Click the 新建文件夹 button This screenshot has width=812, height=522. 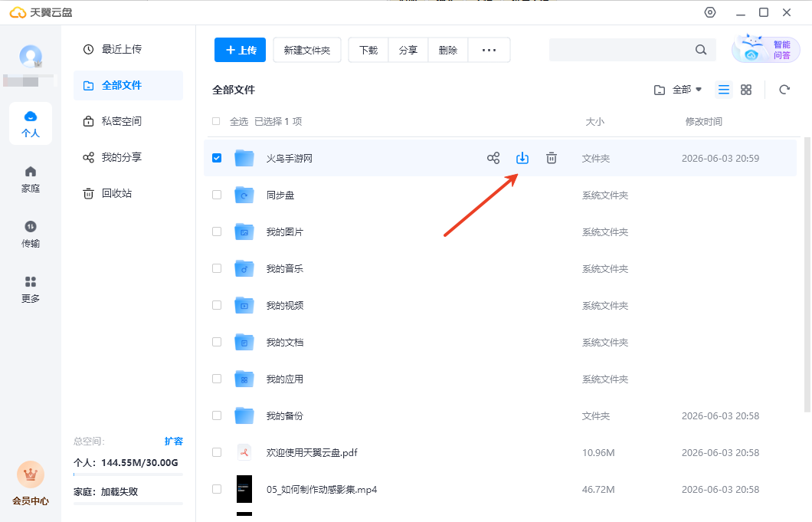pyautogui.click(x=307, y=50)
